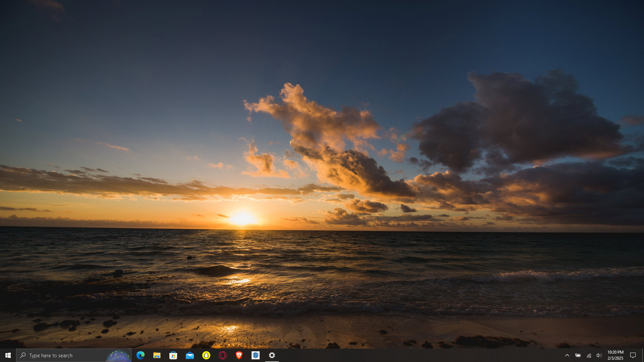The width and height of the screenshot is (644, 362).
Task: Open Microsoft Store from taskbar
Action: (x=173, y=355)
